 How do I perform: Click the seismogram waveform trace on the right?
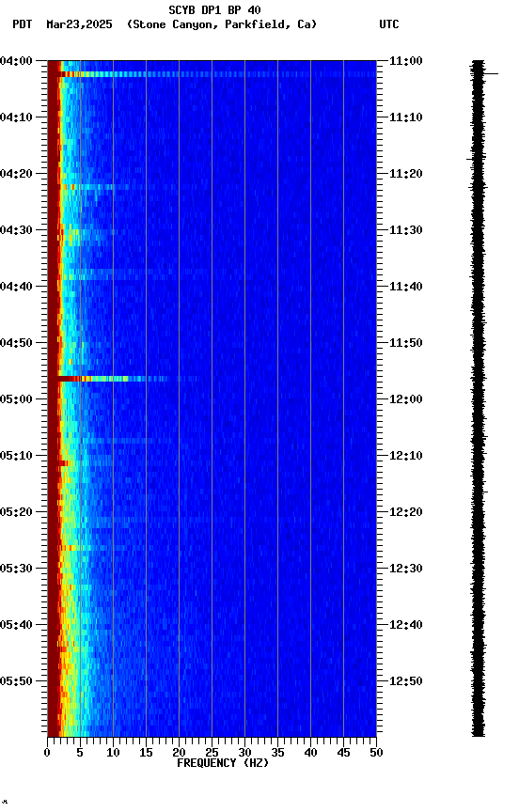point(478,398)
